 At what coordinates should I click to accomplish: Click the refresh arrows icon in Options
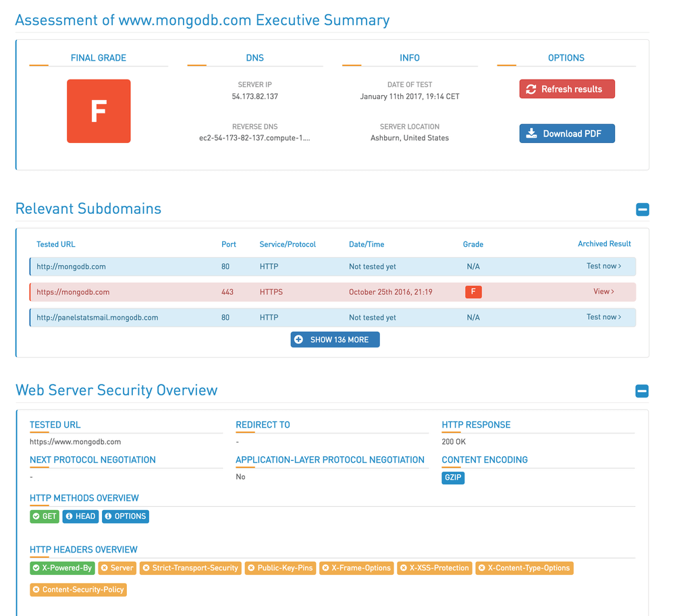coord(531,89)
